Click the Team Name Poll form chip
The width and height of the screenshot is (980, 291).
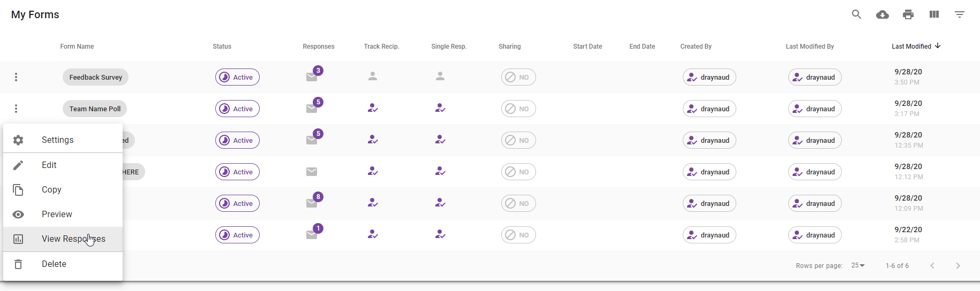click(x=95, y=109)
